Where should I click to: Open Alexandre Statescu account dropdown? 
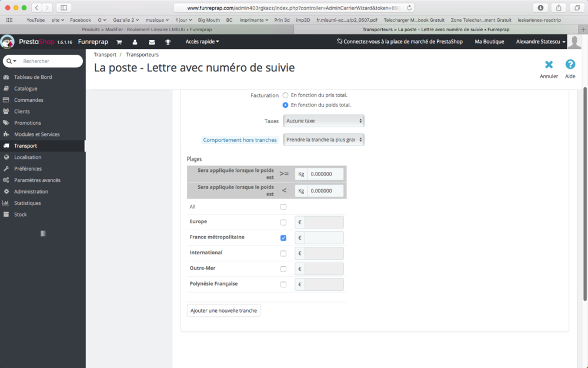click(x=540, y=42)
